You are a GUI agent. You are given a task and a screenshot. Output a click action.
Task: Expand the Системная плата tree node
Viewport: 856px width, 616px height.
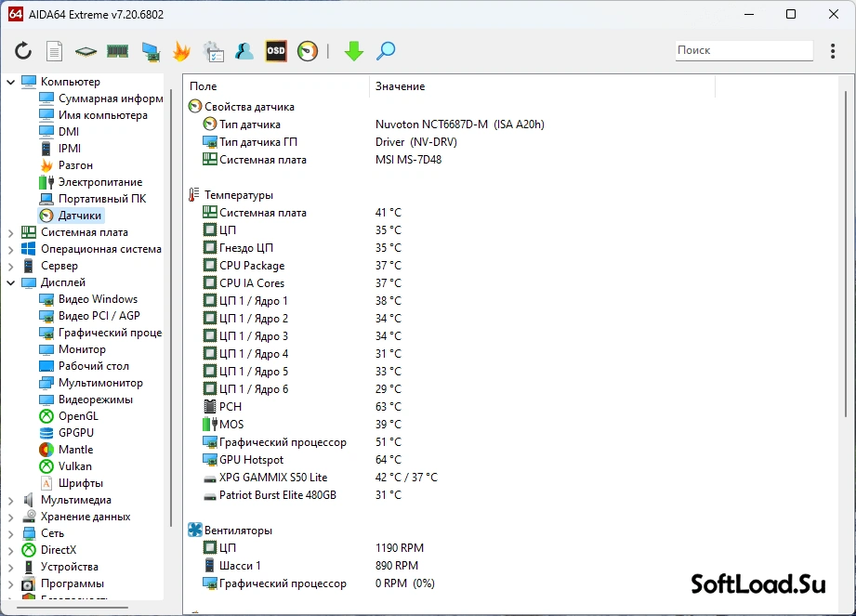point(11,232)
